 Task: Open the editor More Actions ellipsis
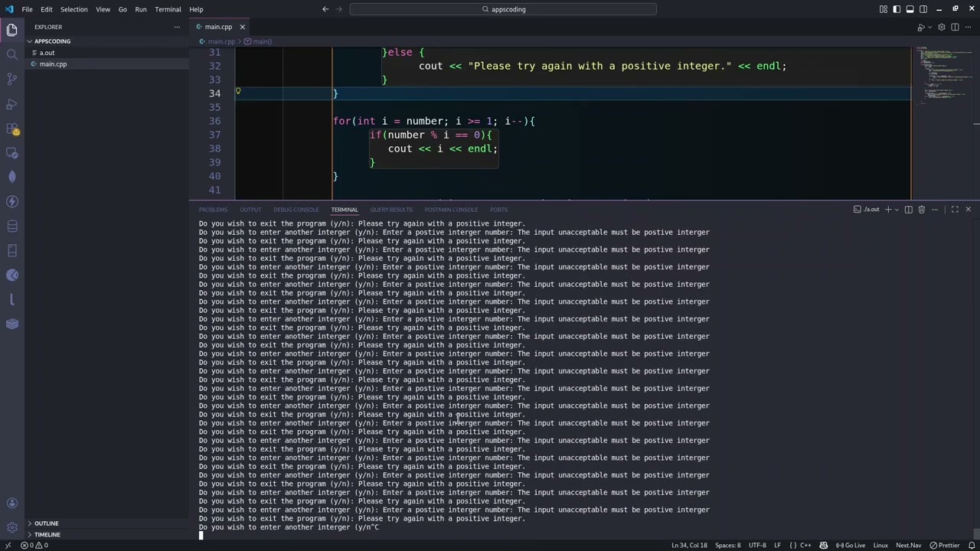(968, 27)
